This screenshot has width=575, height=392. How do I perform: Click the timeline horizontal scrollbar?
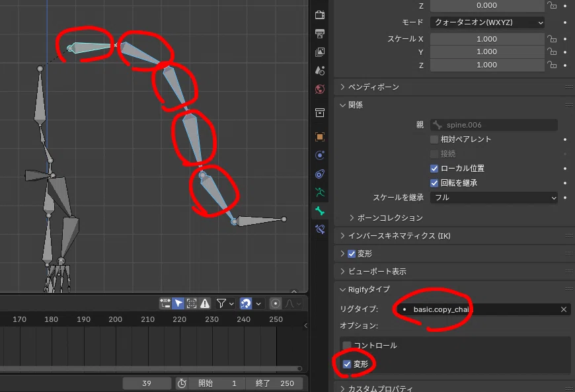click(x=151, y=368)
